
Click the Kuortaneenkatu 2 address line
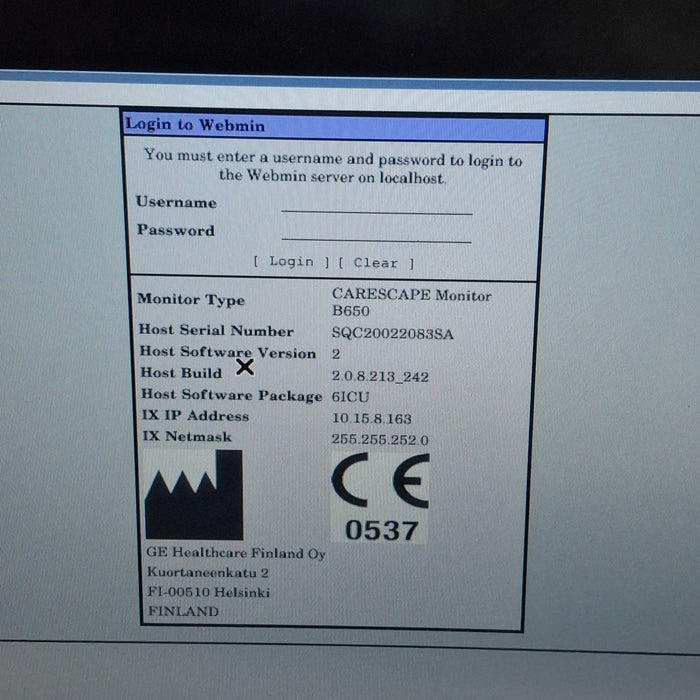point(208,573)
